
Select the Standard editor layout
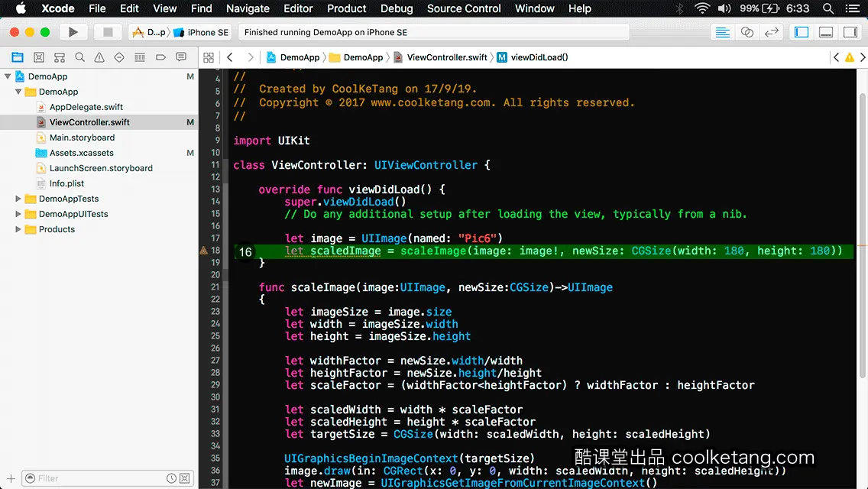pyautogui.click(x=722, y=32)
